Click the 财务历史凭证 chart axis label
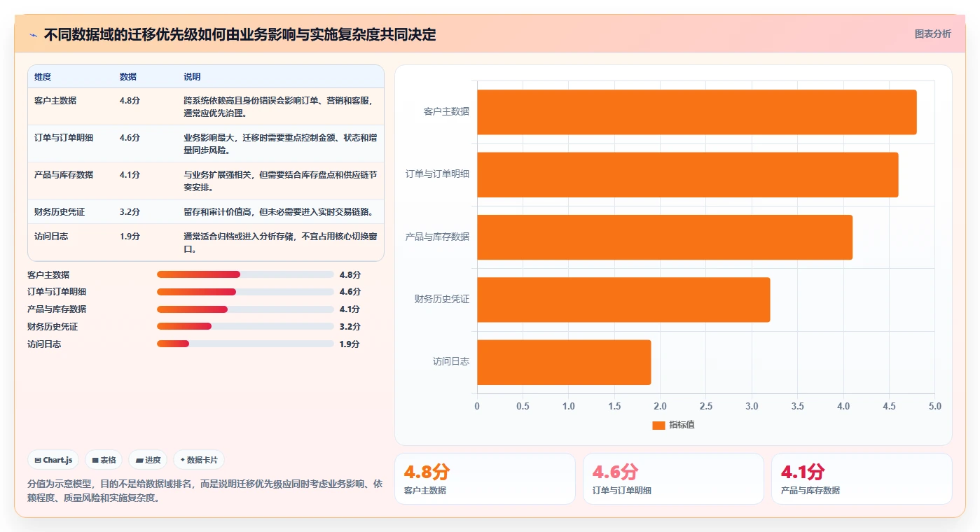Image resolution: width=980 pixels, height=532 pixels. coord(442,300)
